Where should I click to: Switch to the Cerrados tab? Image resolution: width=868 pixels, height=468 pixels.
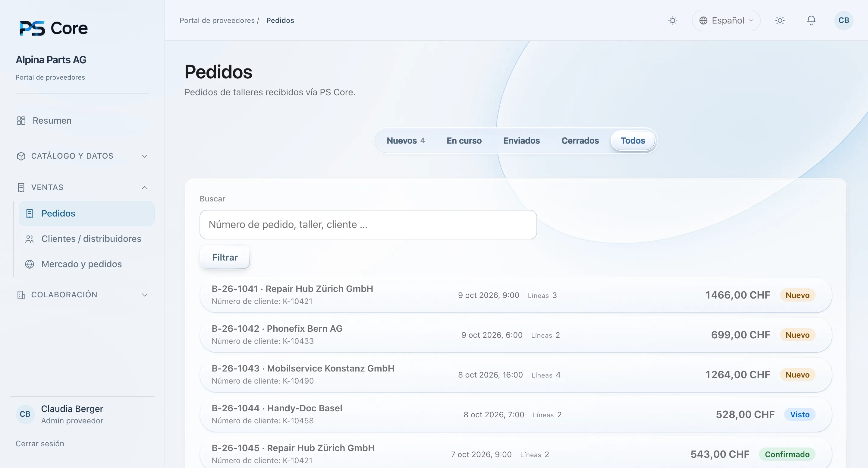pos(580,141)
